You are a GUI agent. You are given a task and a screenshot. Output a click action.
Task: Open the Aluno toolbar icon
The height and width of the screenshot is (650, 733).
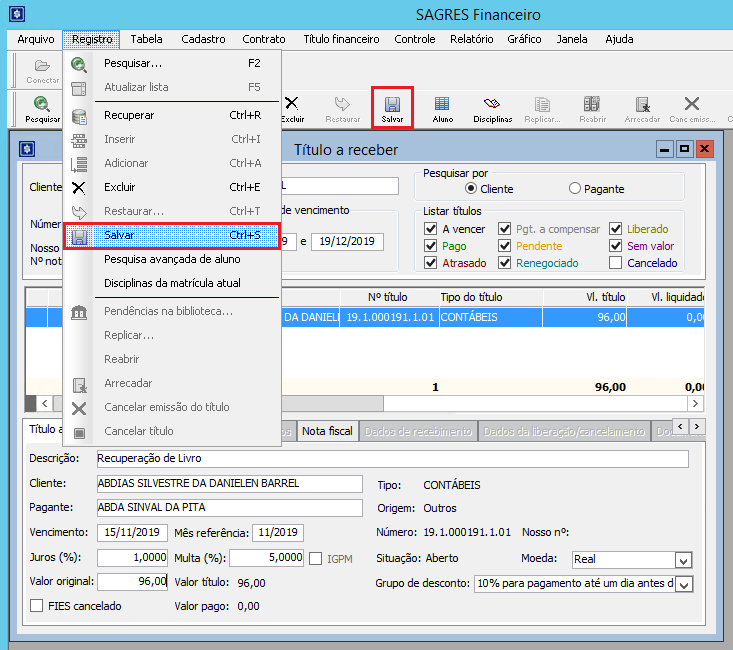tap(442, 107)
